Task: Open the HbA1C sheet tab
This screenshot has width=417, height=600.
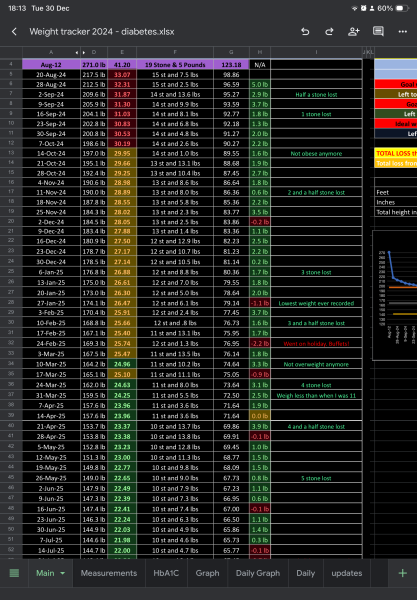Action: tap(166, 573)
